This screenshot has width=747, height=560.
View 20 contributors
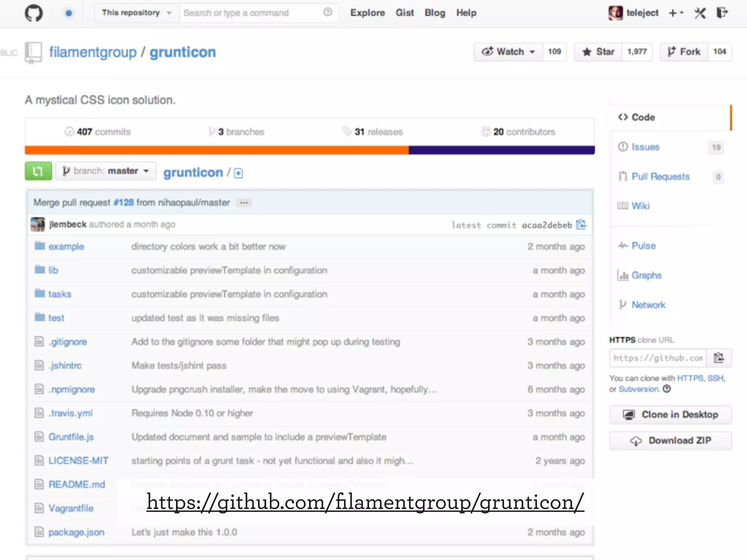[518, 132]
